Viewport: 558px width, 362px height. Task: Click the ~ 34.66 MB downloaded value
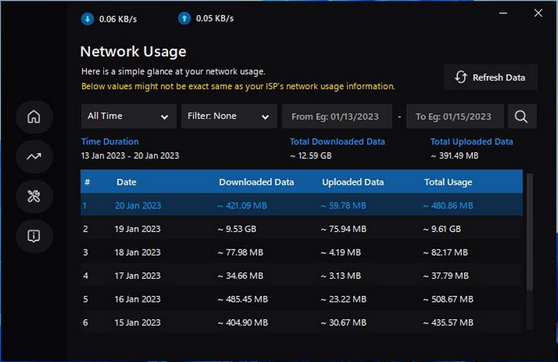(241, 276)
